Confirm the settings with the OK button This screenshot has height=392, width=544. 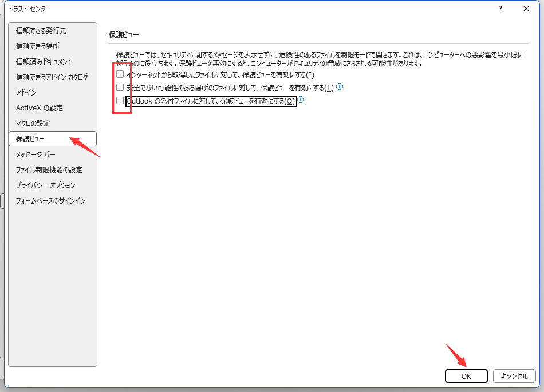[466, 376]
